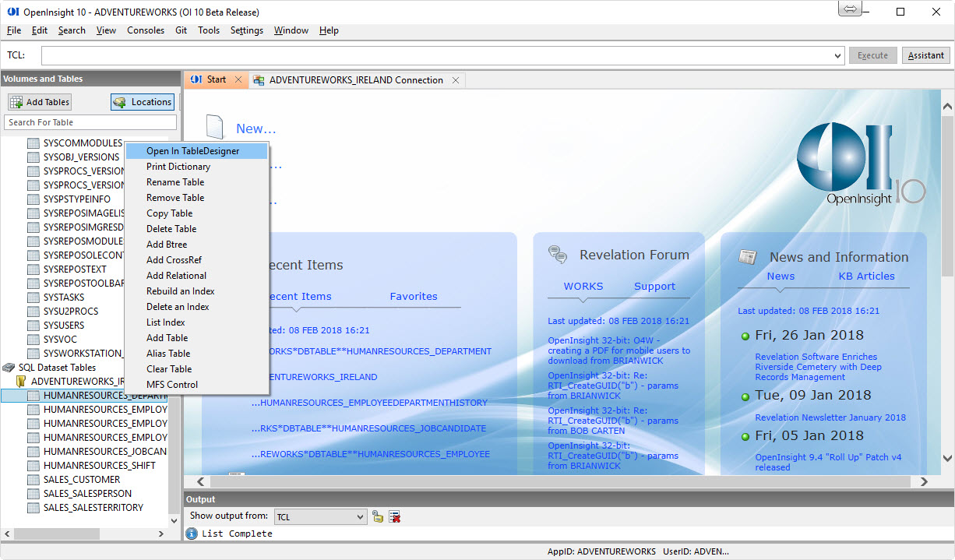Click the Revelation Forum chat icon
955x560 pixels.
click(x=558, y=255)
